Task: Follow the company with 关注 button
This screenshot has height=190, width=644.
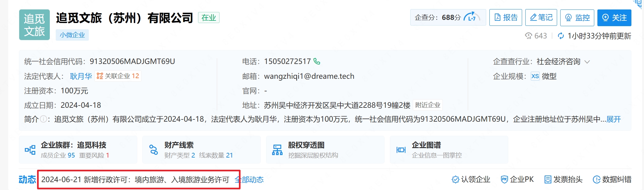Action: (x=614, y=17)
